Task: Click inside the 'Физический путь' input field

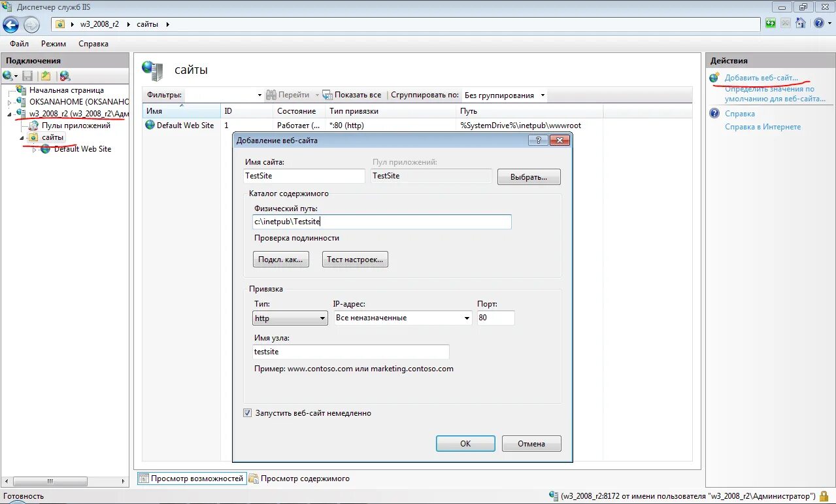Action: pyautogui.click(x=382, y=222)
